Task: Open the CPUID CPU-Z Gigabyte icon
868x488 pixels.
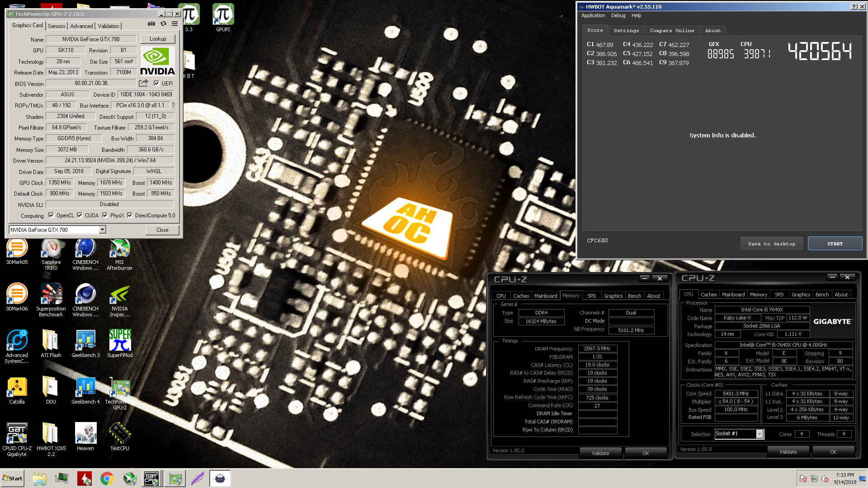Action: [17, 439]
